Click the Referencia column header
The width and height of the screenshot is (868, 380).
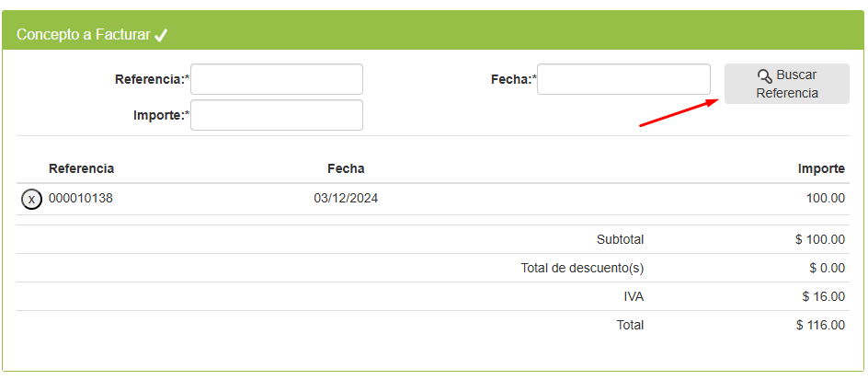[81, 168]
